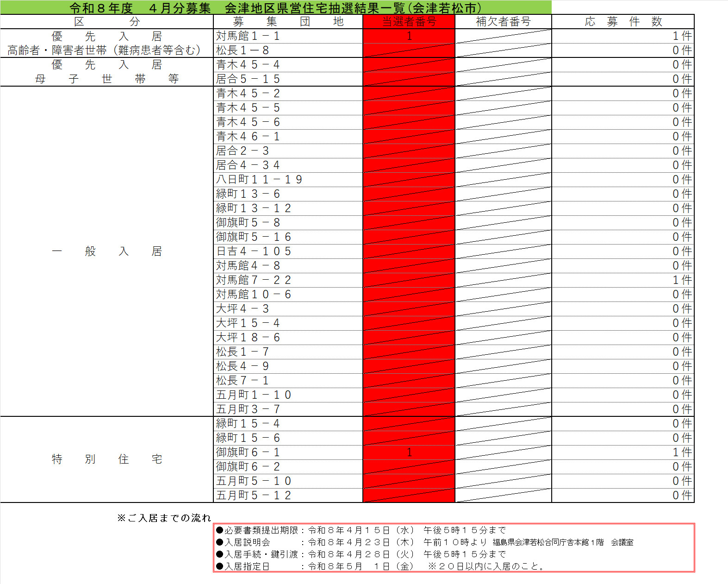The height and width of the screenshot is (584, 728).
Task: Click the 1件 count for 対馬館７－２２
Action: point(682,280)
